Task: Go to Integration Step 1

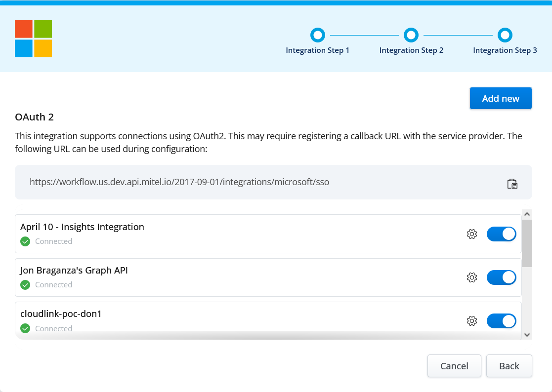Action: click(317, 35)
